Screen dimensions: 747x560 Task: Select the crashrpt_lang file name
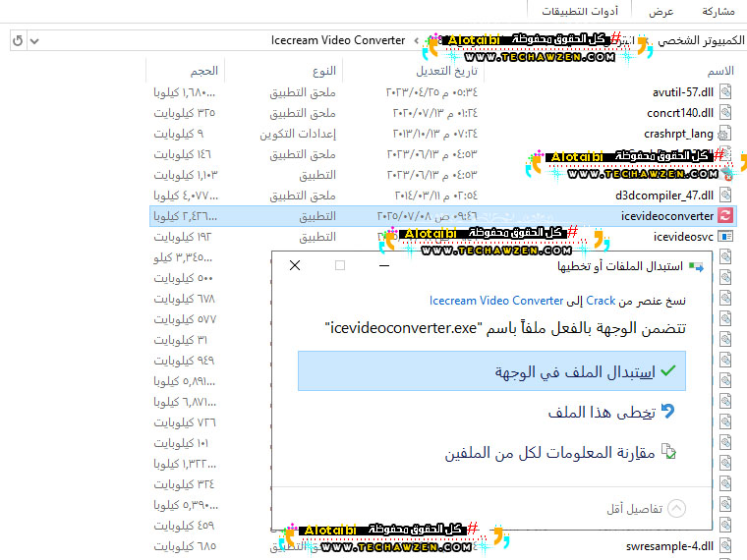678,134
